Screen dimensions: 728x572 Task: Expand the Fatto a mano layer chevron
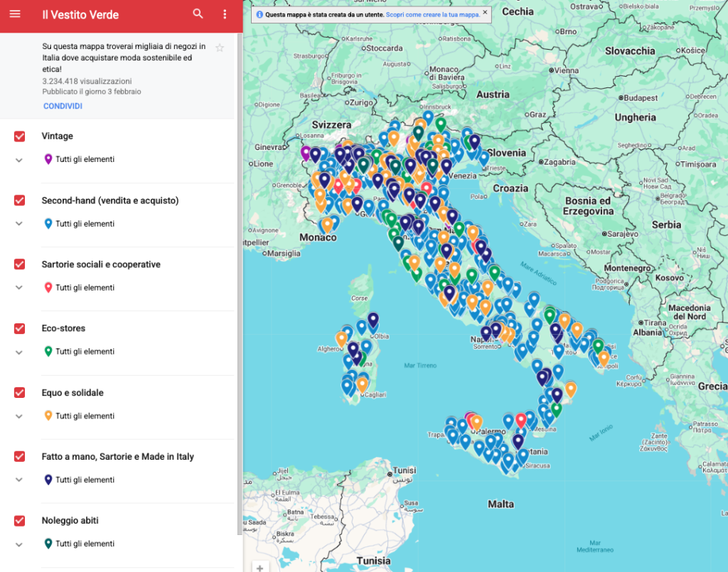coord(19,480)
